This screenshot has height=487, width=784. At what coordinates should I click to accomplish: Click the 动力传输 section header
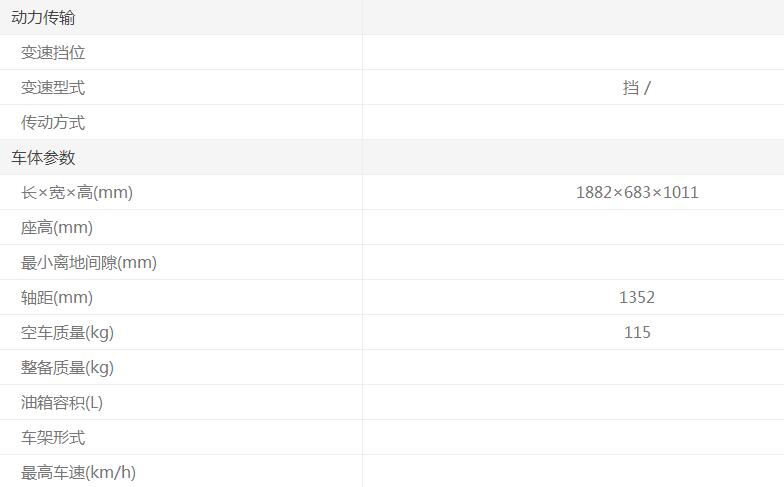43,18
